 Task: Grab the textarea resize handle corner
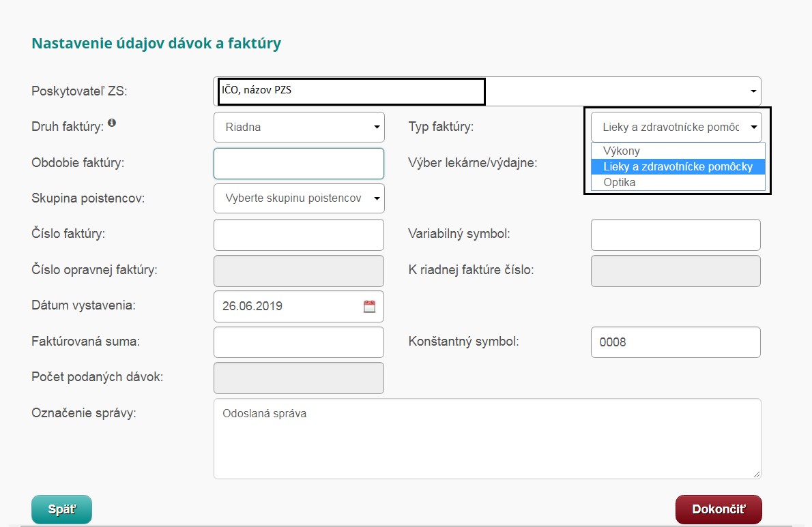(x=757, y=475)
